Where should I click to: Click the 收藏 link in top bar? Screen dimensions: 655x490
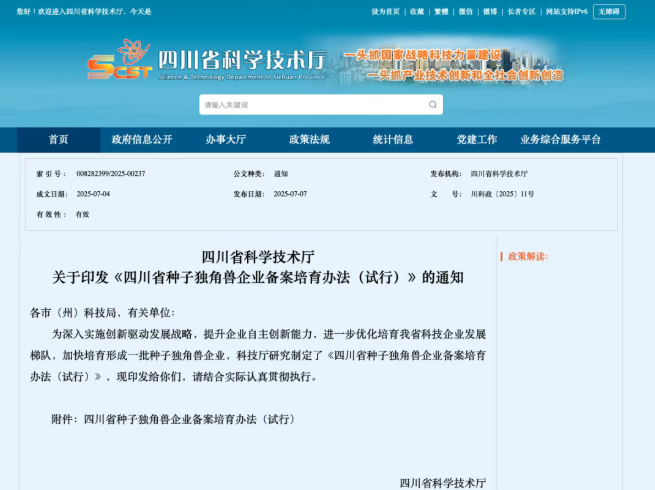point(416,12)
